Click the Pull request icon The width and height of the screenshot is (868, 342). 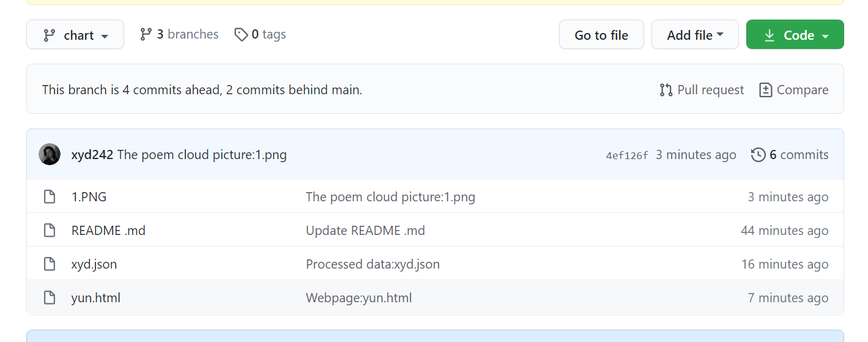666,90
